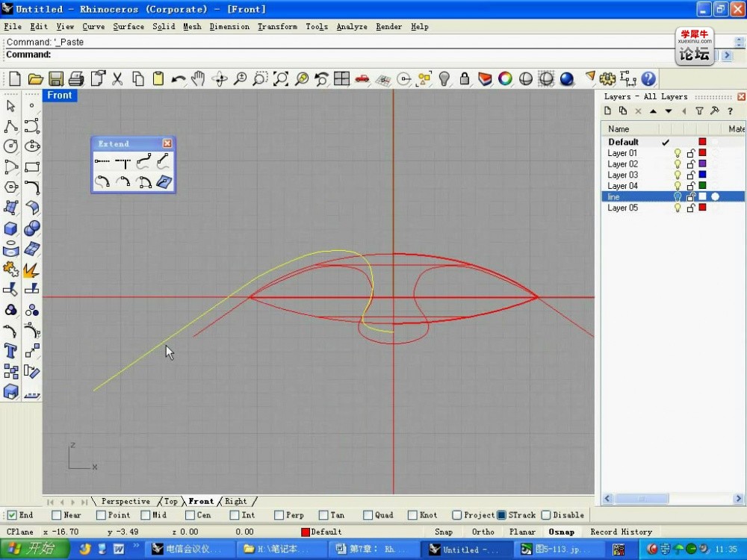Move selected layer up with the up arrow

coord(653,111)
